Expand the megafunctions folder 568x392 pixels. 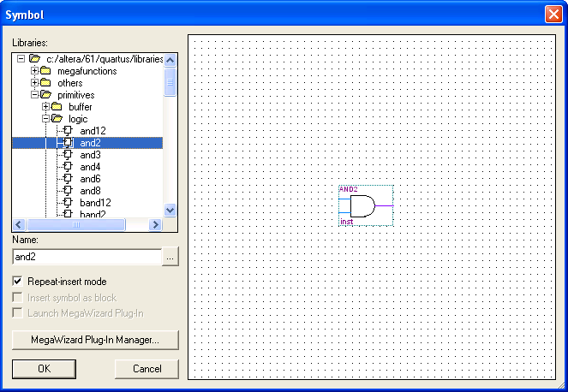pyautogui.click(x=34, y=71)
